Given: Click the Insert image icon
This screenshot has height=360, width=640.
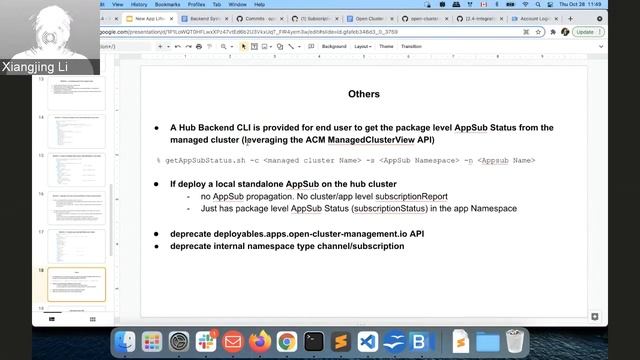Looking at the screenshot, I should 264,47.
